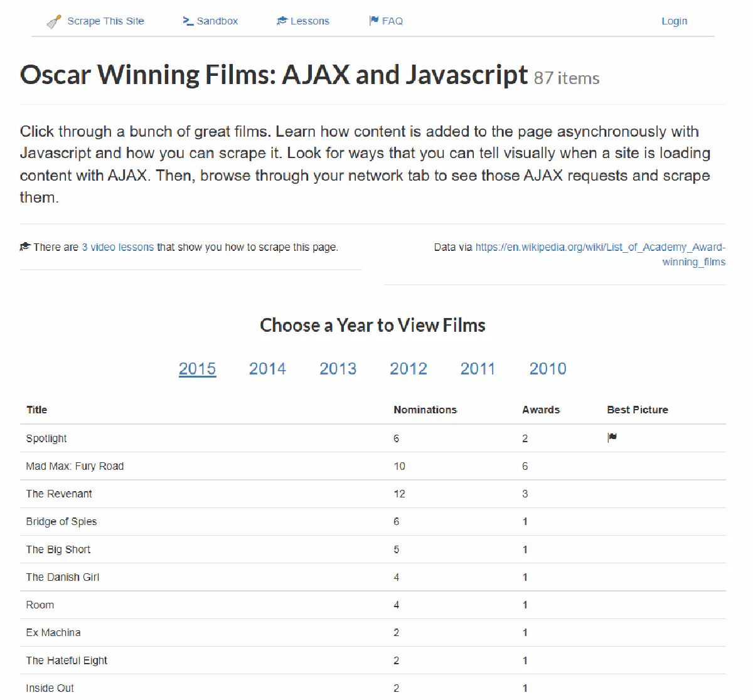Click the Awards column header
The height and width of the screenshot is (700, 753).
click(540, 410)
